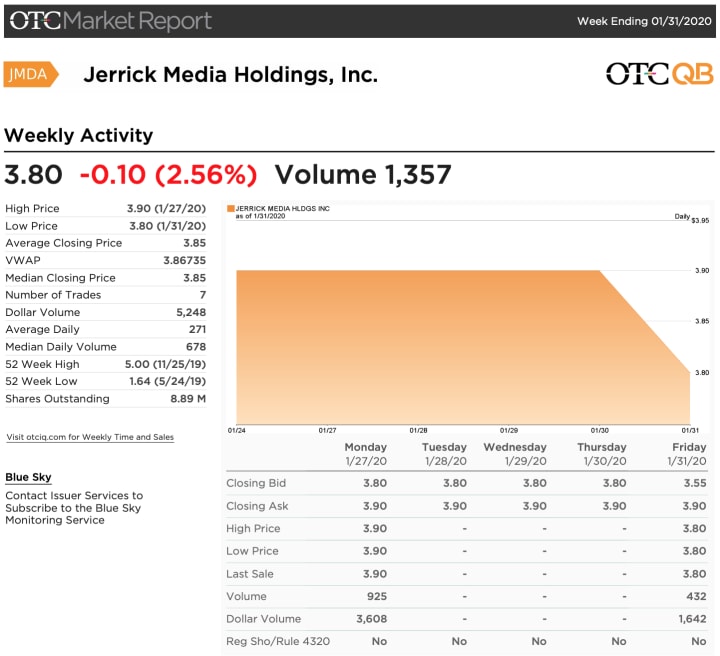Click the JMDA ticker symbol tag
Screen dimensions: 720x656
point(31,74)
